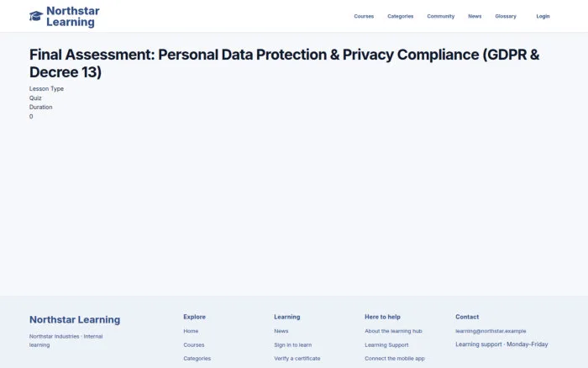
Task: Open Courses link in footer Explore column
Action: click(x=194, y=344)
